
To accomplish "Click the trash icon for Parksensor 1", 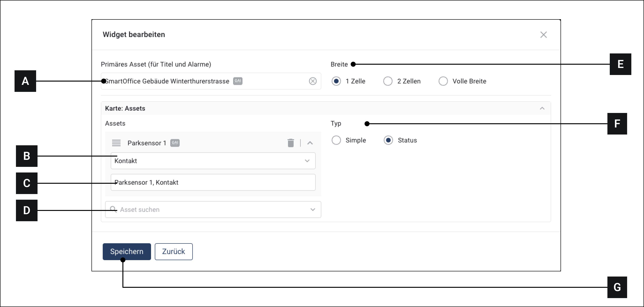I will [x=291, y=143].
